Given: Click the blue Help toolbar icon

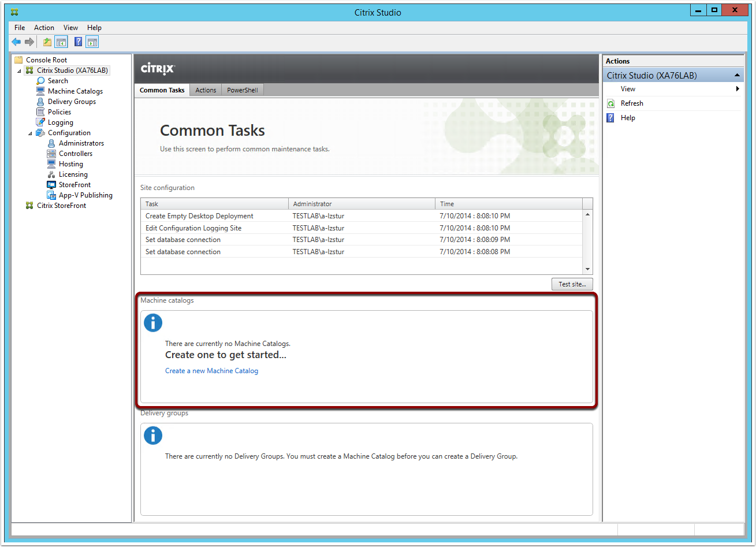Looking at the screenshot, I should 78,42.
